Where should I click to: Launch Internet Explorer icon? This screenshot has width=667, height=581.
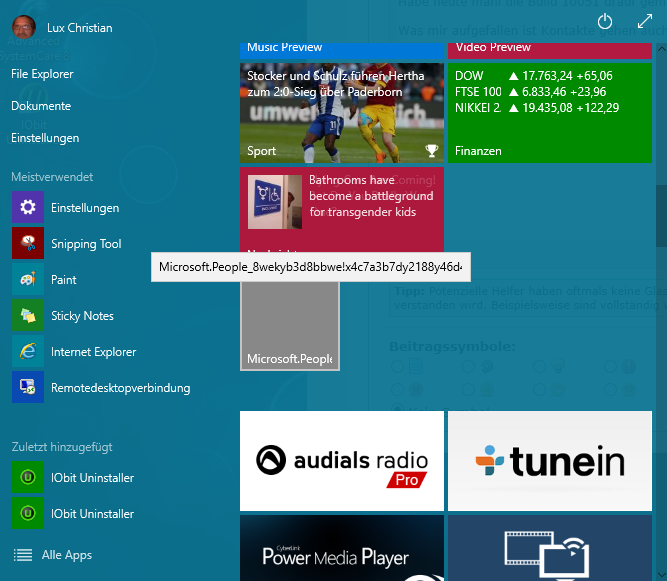click(x=28, y=351)
